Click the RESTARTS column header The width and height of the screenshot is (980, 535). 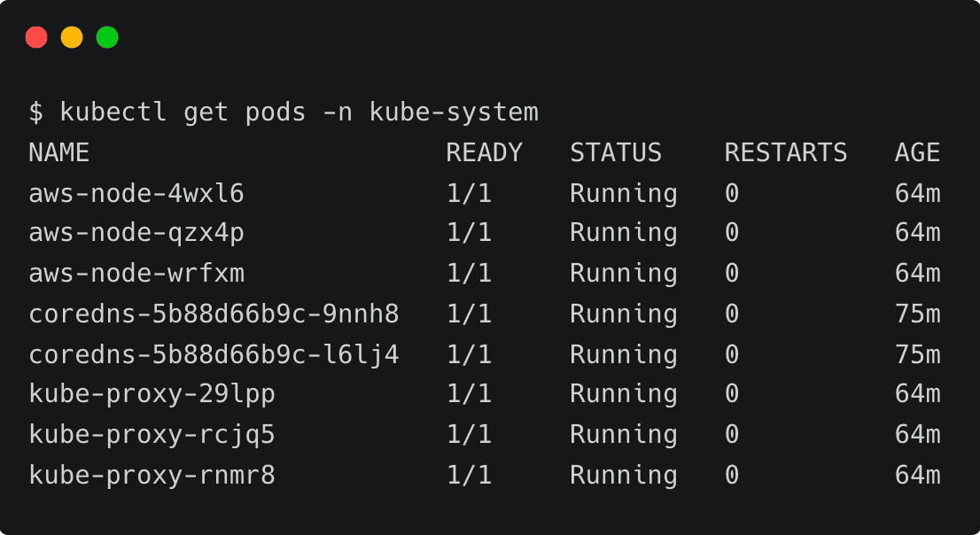(785, 153)
